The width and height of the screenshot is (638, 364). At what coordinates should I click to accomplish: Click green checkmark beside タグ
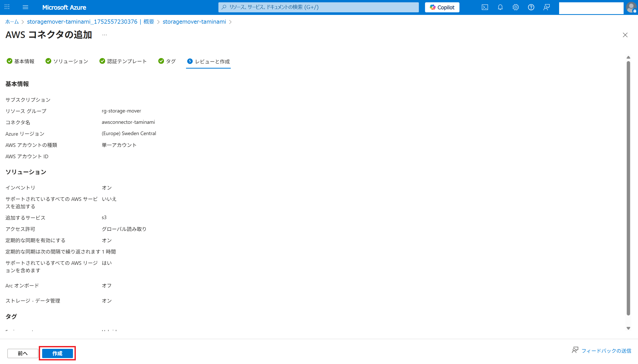161,61
